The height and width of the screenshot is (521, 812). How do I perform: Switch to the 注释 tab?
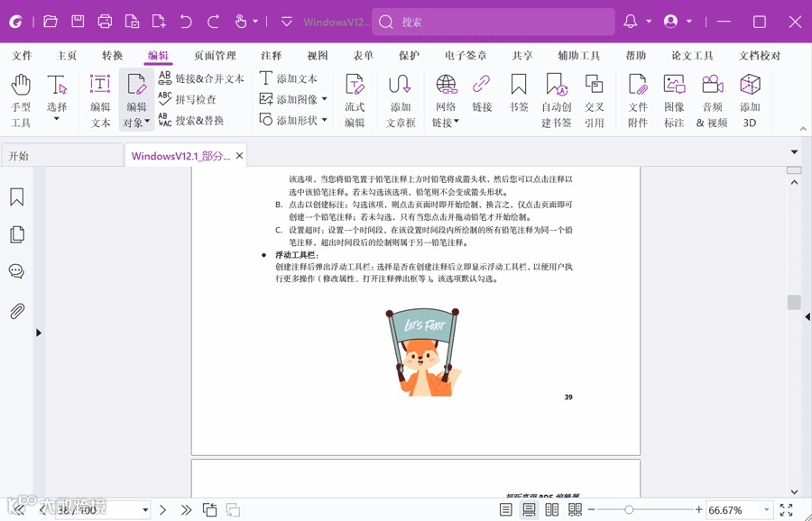pyautogui.click(x=272, y=55)
